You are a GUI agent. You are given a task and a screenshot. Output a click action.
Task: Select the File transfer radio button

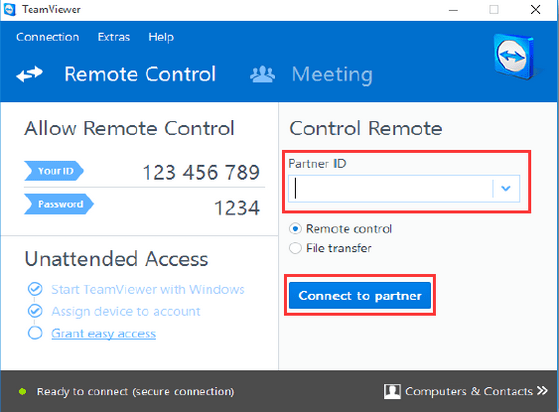coord(295,248)
